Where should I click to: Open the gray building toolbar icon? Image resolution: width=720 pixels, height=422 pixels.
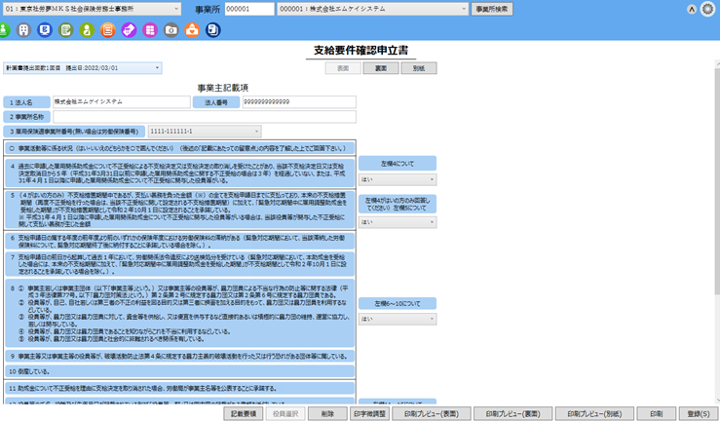coord(23,30)
